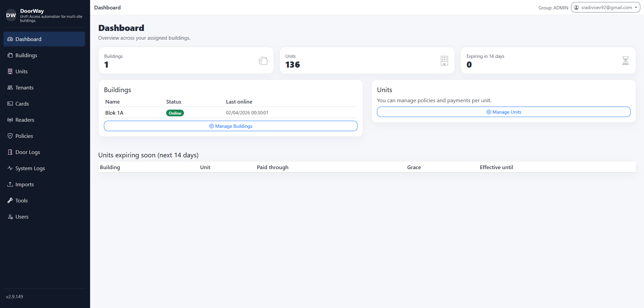The width and height of the screenshot is (644, 308).
Task: Click the green Online status badge
Action: click(x=175, y=113)
